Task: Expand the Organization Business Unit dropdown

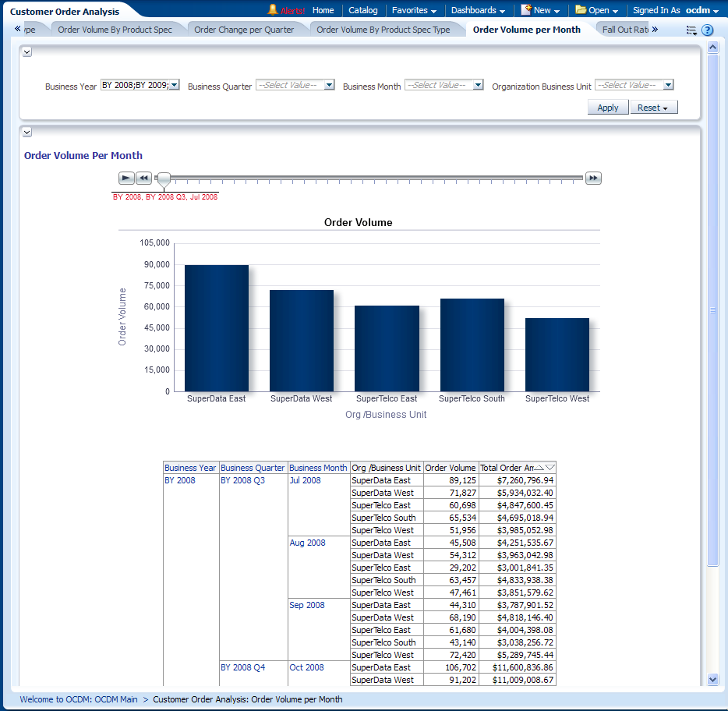Action: point(668,85)
